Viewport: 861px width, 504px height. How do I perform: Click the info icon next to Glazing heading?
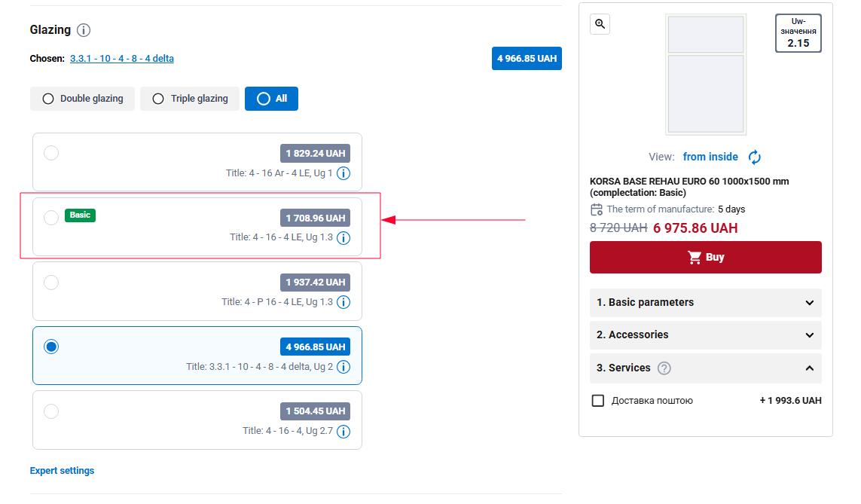click(x=84, y=30)
